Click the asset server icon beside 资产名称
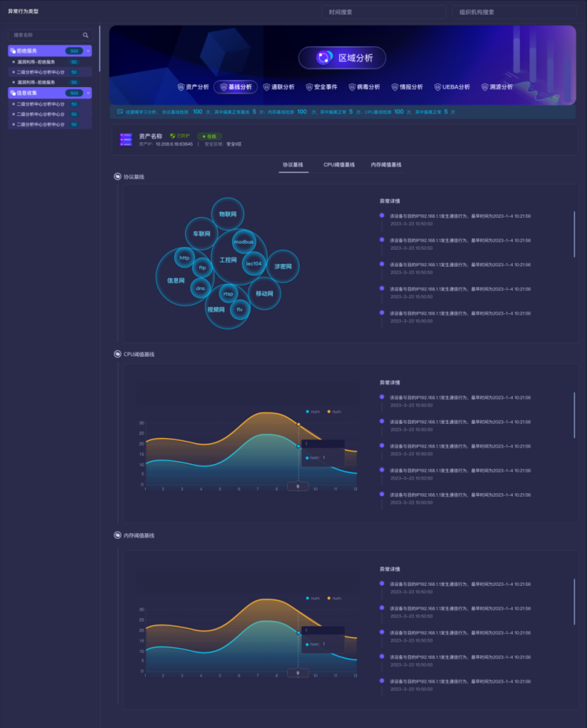 126,139
